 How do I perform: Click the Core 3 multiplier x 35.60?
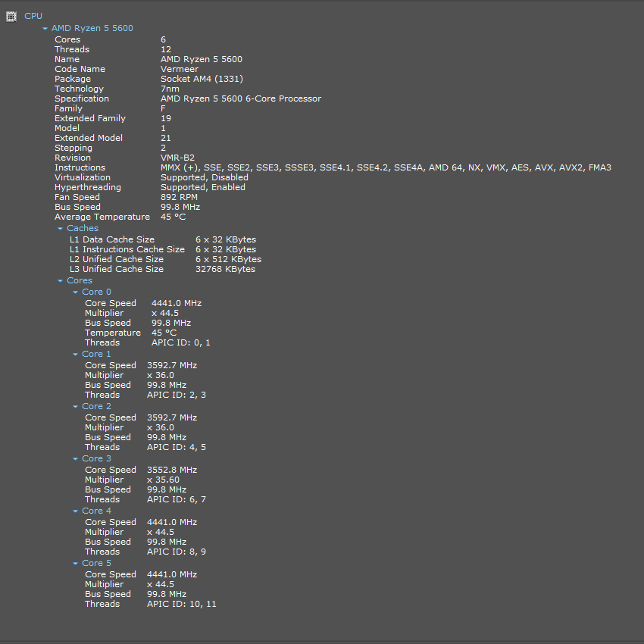point(163,480)
